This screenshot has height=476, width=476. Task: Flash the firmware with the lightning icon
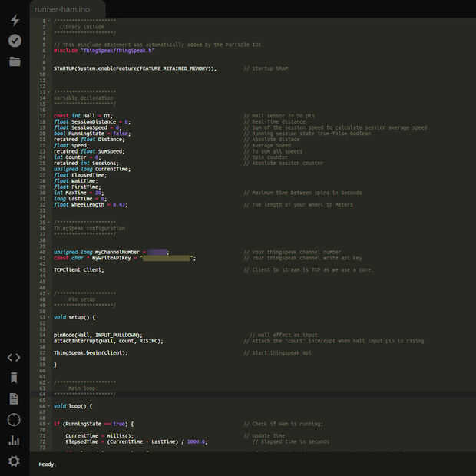15,20
